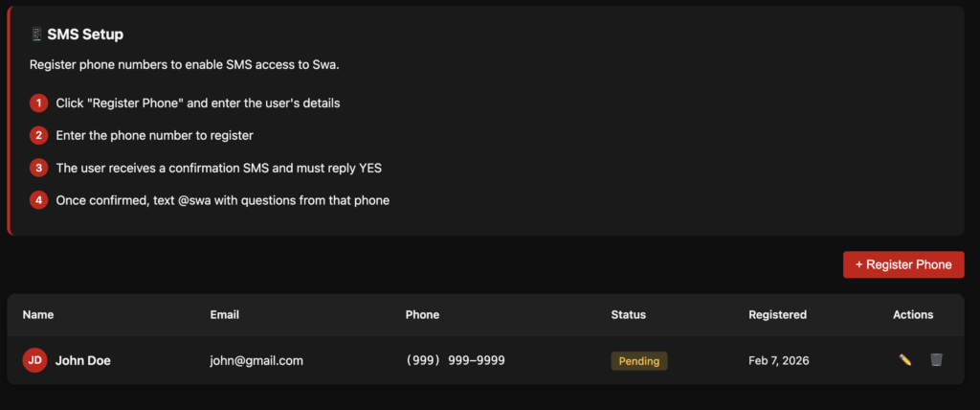Click the Email column header
The image size is (980, 410).
point(224,314)
